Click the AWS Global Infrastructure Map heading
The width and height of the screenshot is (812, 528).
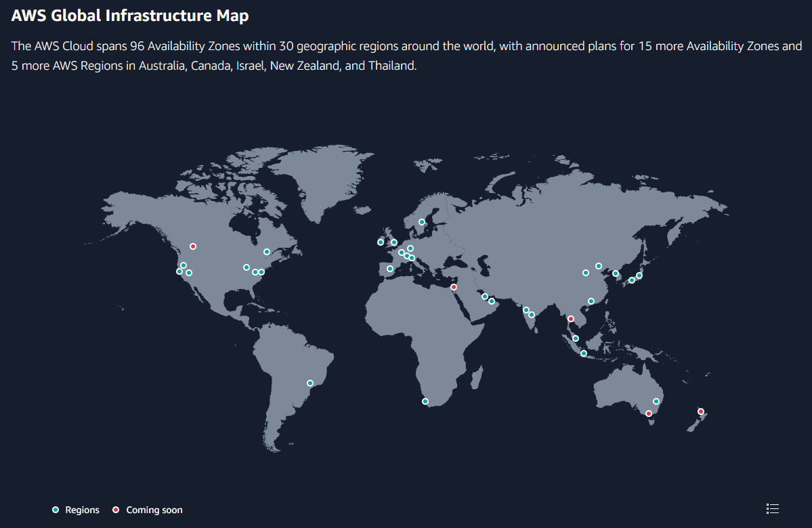130,16
